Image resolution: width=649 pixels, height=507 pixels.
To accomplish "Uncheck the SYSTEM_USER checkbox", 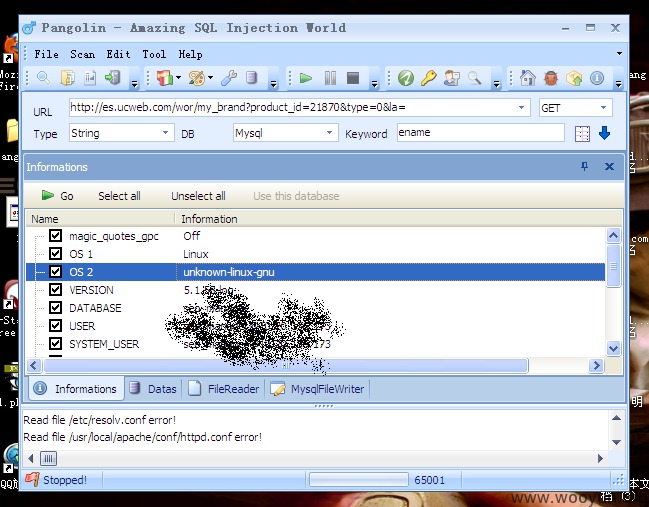I will tap(55, 344).
